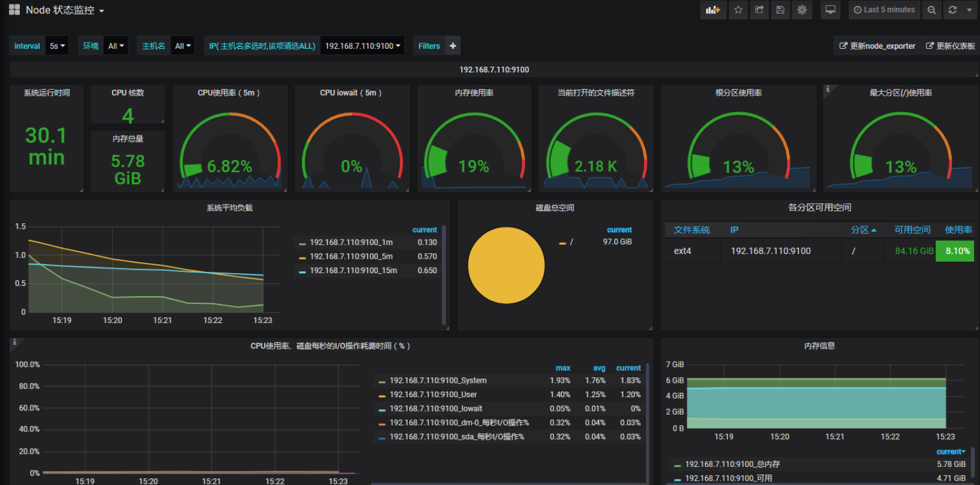This screenshot has width=980, height=485.
Task: Add a new panel to the dashboard
Action: click(713, 10)
